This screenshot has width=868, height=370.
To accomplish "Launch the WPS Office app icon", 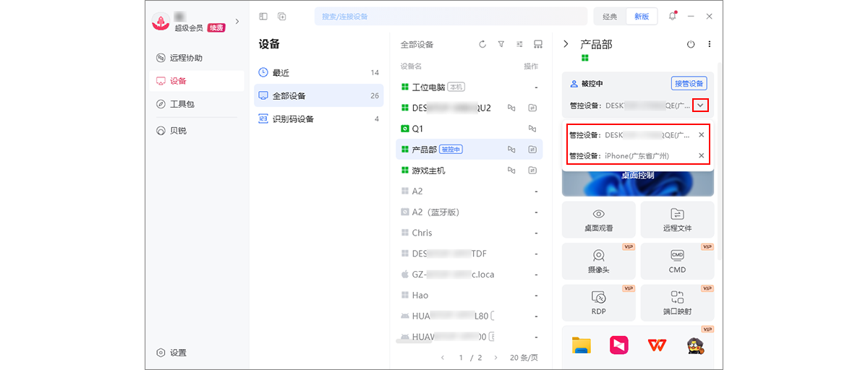I will (x=658, y=345).
